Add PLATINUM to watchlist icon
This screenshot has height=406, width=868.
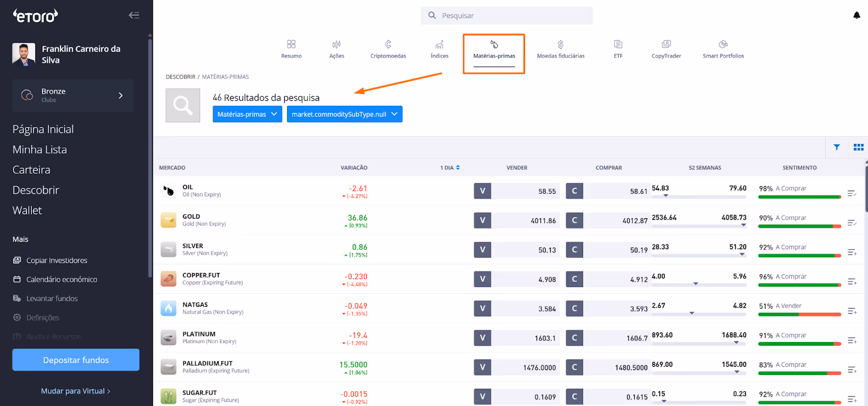tap(852, 340)
